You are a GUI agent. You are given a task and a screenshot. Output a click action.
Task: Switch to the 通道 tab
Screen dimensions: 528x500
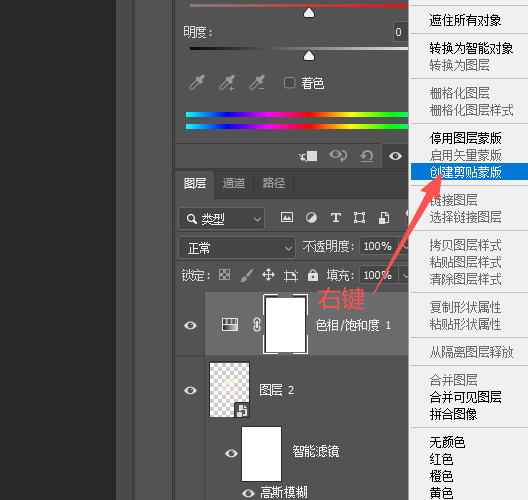234,184
